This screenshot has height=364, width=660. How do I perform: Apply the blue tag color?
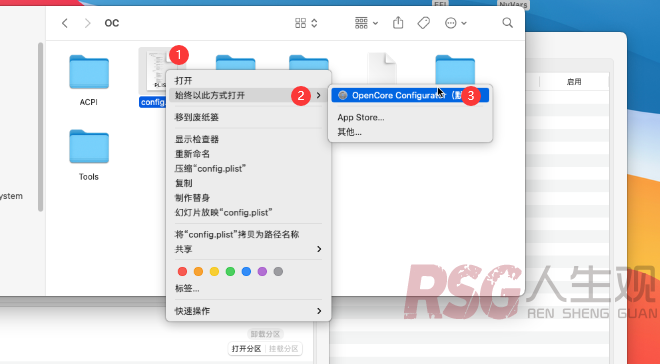tap(246, 271)
